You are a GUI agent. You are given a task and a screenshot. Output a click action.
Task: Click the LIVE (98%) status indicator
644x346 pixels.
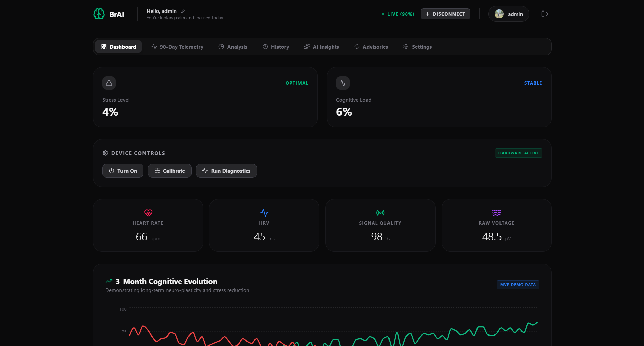point(398,14)
